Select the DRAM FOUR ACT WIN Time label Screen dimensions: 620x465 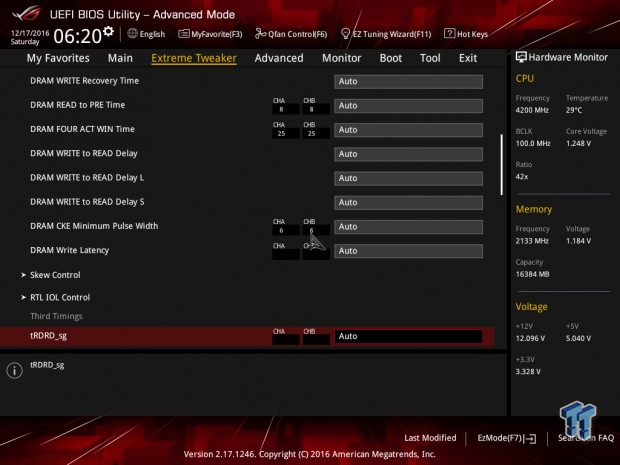(82, 129)
